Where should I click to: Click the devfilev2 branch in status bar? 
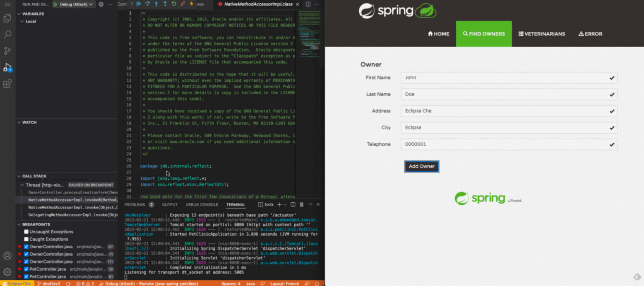49,283
